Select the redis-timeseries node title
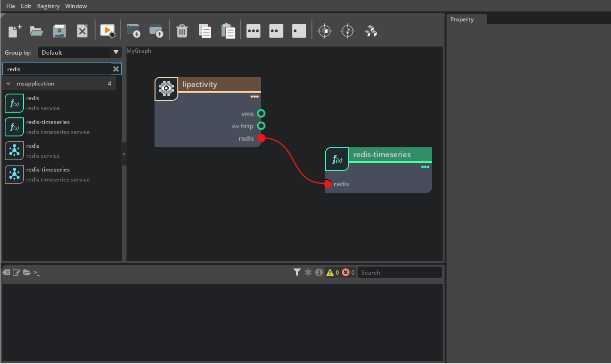 [x=382, y=154]
